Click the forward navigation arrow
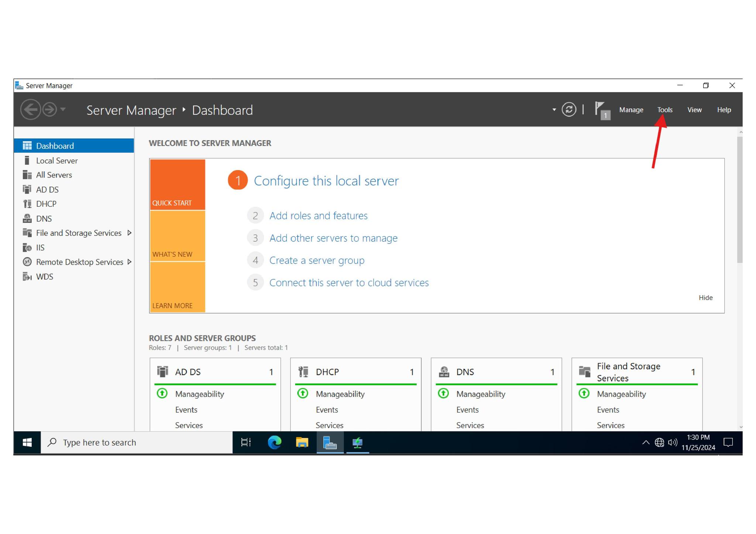The height and width of the screenshot is (534, 756). (x=50, y=110)
